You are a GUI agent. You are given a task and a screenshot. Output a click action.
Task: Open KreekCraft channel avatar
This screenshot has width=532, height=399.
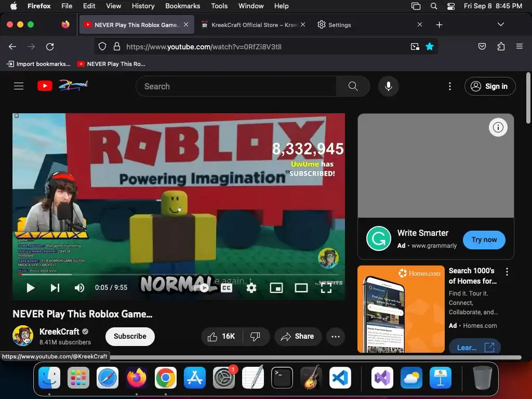(23, 336)
